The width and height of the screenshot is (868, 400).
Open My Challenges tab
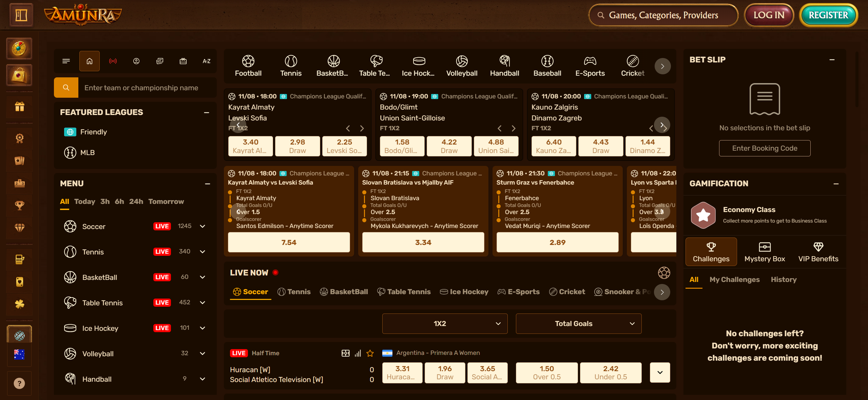[x=734, y=280]
